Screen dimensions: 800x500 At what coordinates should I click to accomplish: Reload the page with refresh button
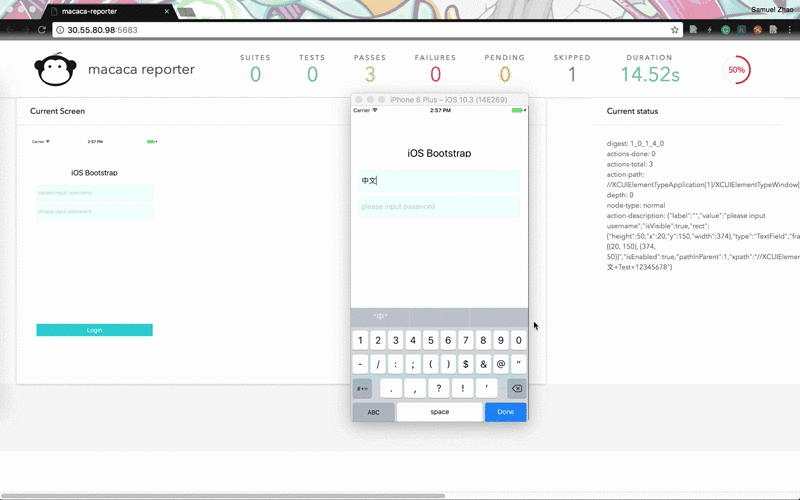41,30
